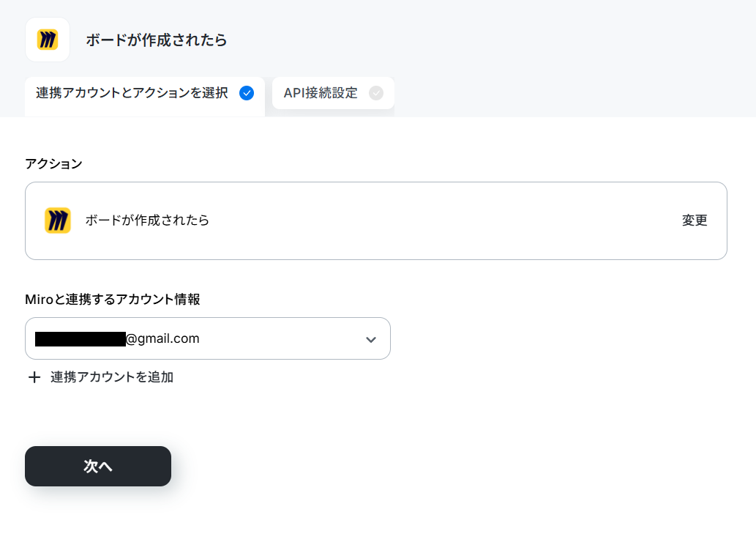
Task: Click the redacted email portion in dropdown
Action: (81, 339)
